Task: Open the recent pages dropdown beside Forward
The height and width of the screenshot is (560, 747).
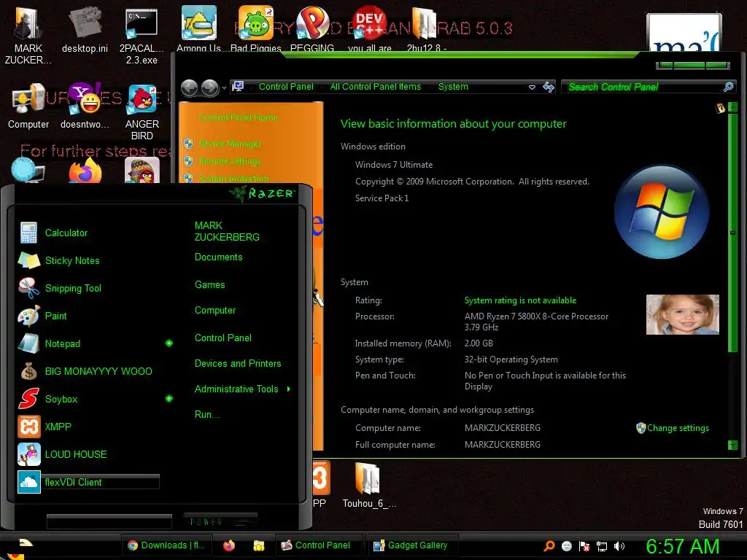Action: click(x=224, y=88)
